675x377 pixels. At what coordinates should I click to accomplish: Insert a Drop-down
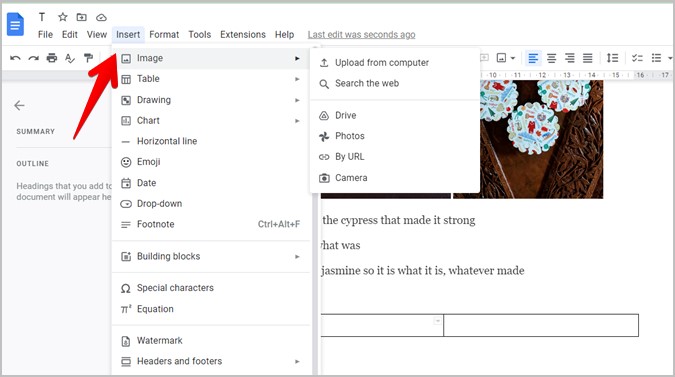(x=211, y=204)
